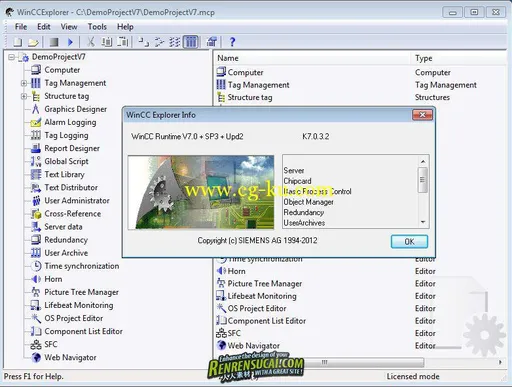Viewport: 512px width, 387px height.
Task: Select Structure tag row in right pane
Action: coord(250,97)
